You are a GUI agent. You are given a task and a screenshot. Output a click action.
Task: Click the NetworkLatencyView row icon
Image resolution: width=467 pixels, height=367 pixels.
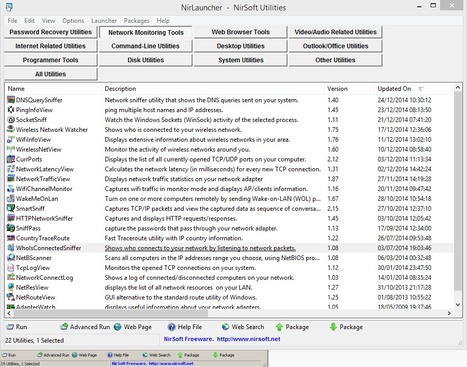point(11,169)
